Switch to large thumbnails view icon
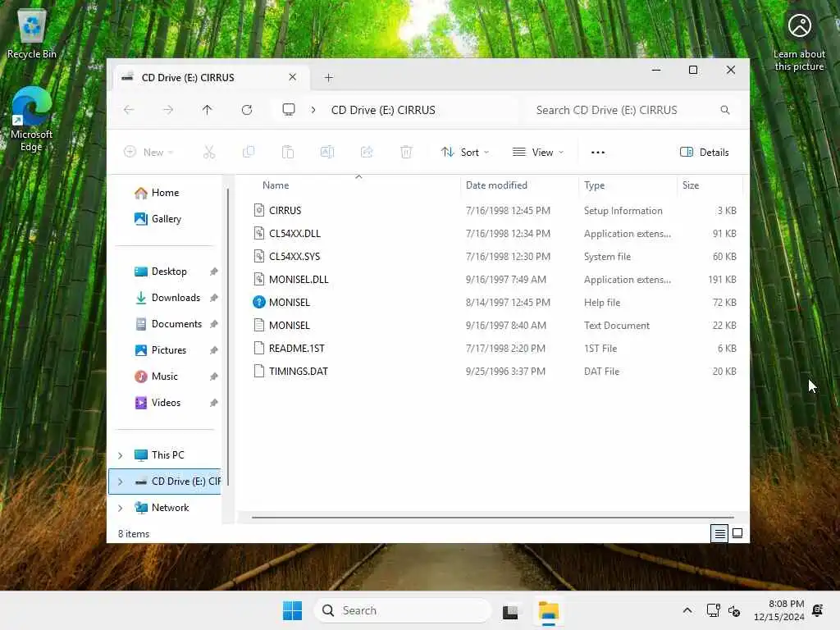The width and height of the screenshot is (840, 630). point(737,533)
